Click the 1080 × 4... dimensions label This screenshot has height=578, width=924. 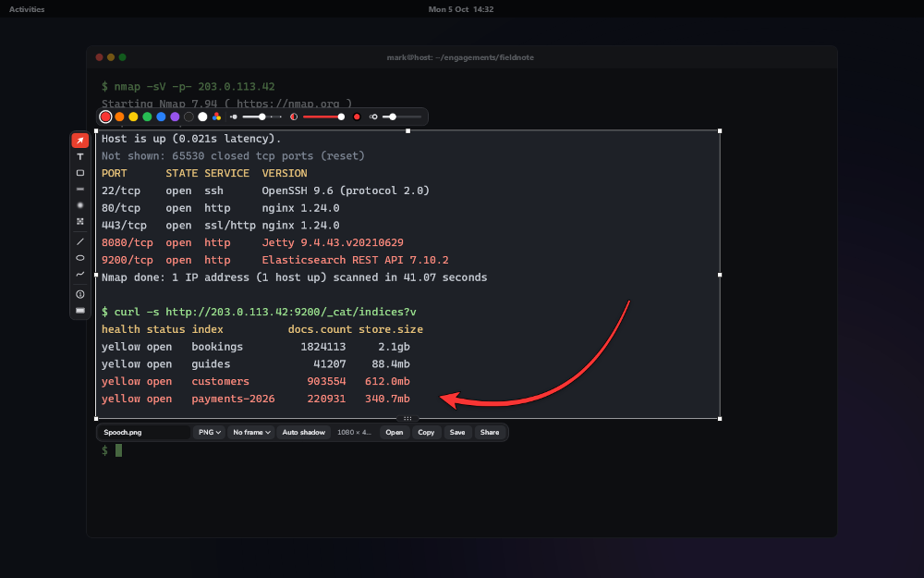coord(354,432)
